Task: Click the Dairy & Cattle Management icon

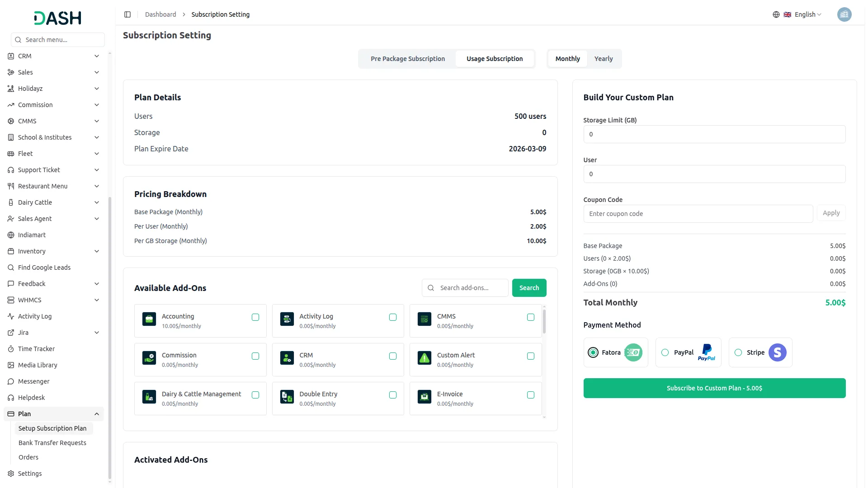Action: pos(149,397)
